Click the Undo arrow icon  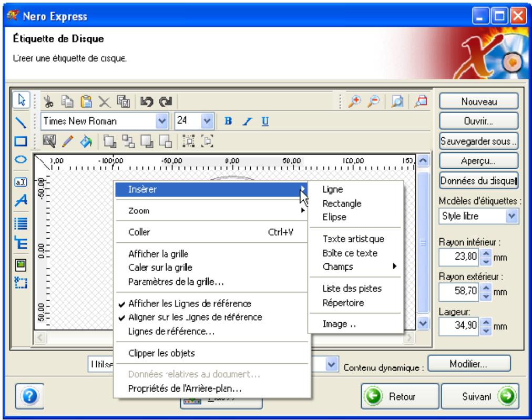pos(147,101)
